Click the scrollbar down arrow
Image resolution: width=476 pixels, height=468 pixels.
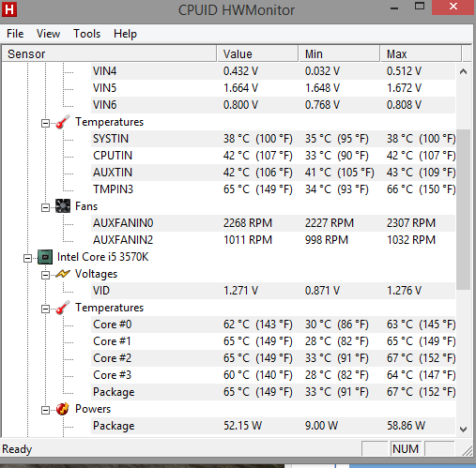tap(464, 429)
